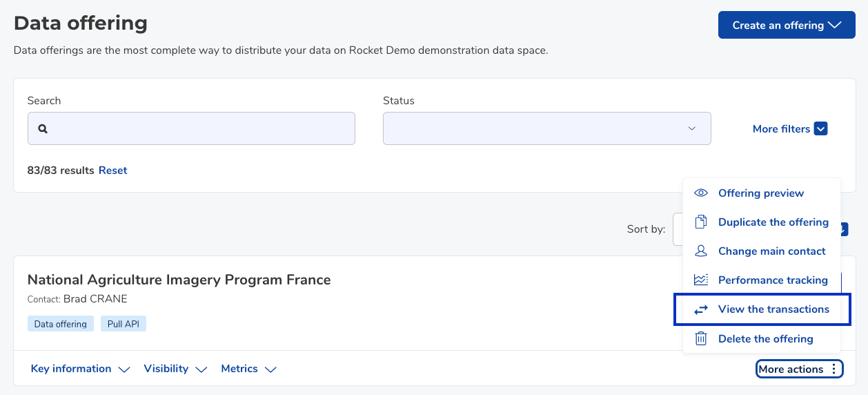
Task: Click the magnifier icon in Search field
Action: (x=43, y=128)
